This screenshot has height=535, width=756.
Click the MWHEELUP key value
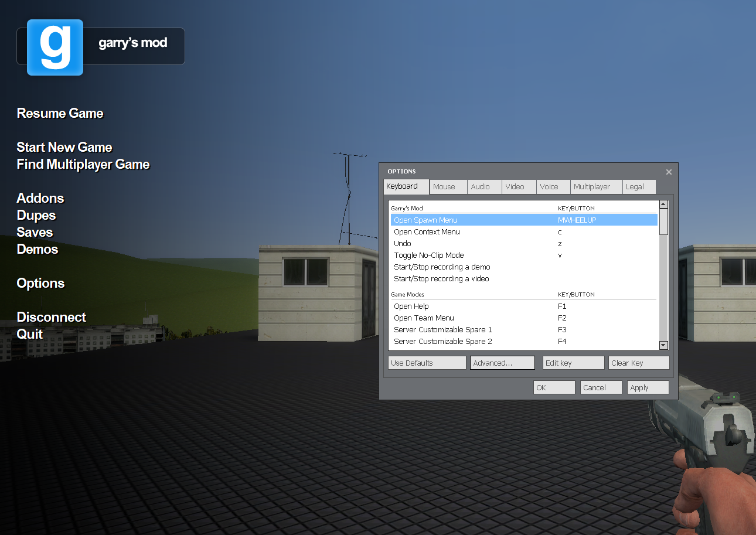(x=577, y=220)
